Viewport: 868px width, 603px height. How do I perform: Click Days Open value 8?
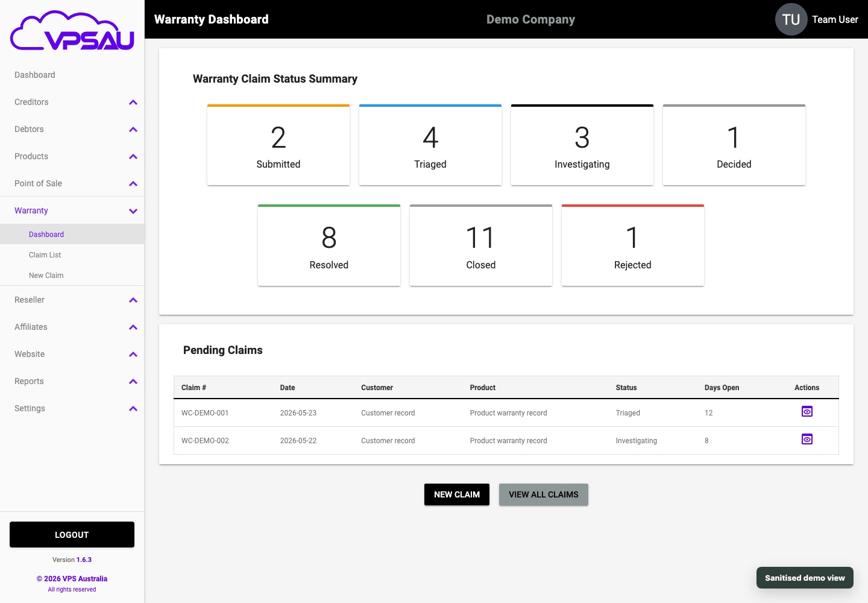707,441
